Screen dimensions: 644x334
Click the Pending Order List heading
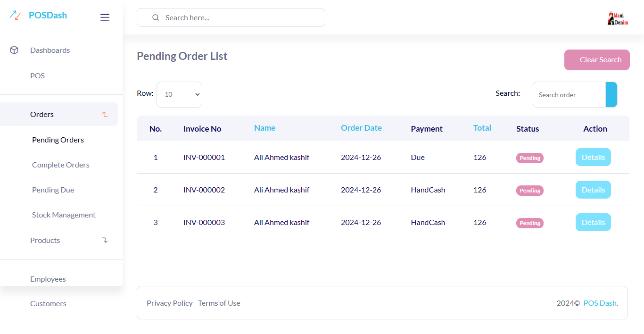point(182,56)
